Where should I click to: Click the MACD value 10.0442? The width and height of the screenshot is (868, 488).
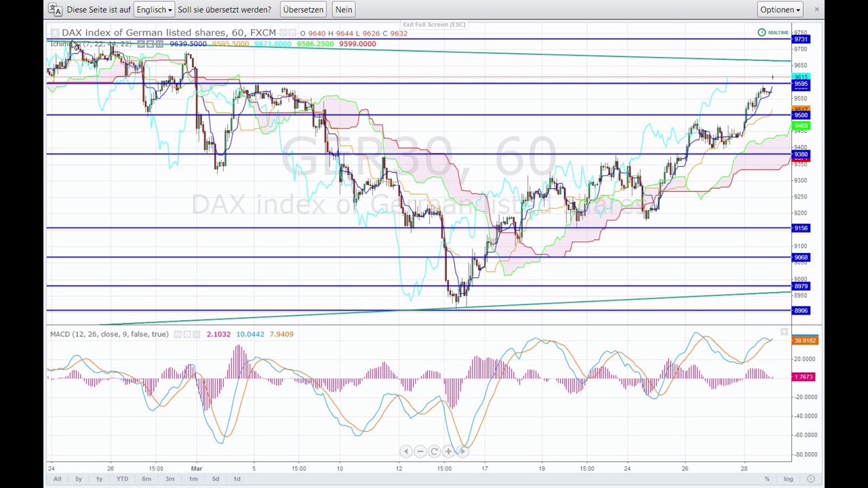[250, 334]
